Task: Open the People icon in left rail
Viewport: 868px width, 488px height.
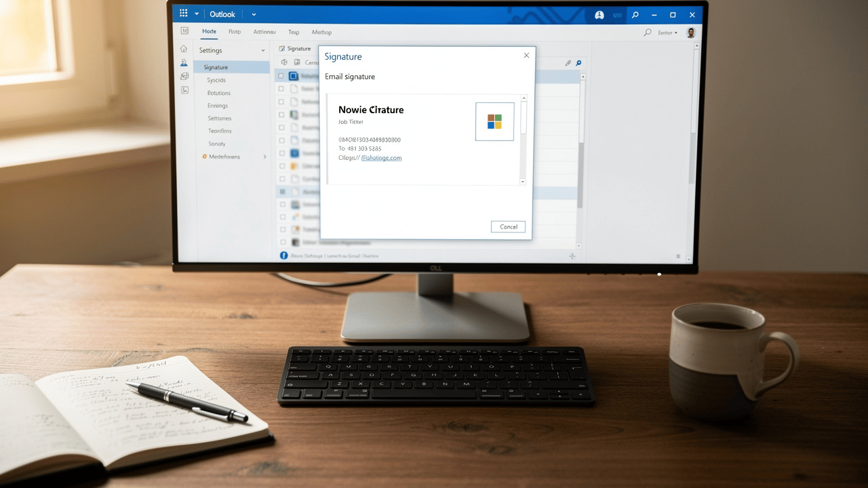Action: [x=184, y=62]
